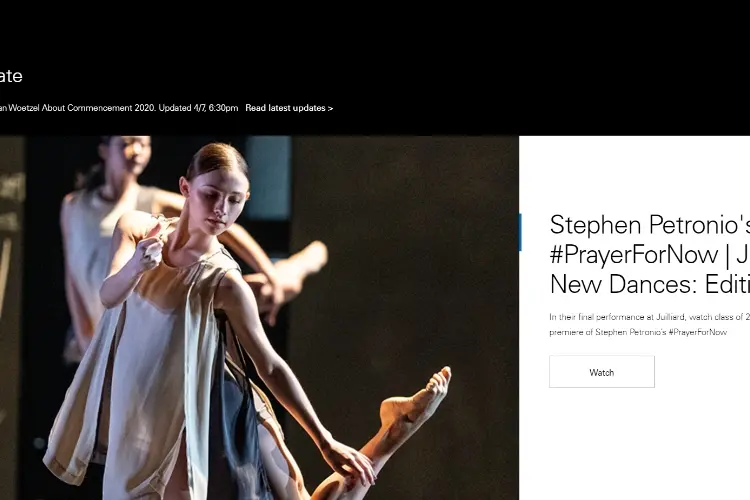Click the Woetzel name in the banner
Screen dimensions: 750x500
point(24,108)
